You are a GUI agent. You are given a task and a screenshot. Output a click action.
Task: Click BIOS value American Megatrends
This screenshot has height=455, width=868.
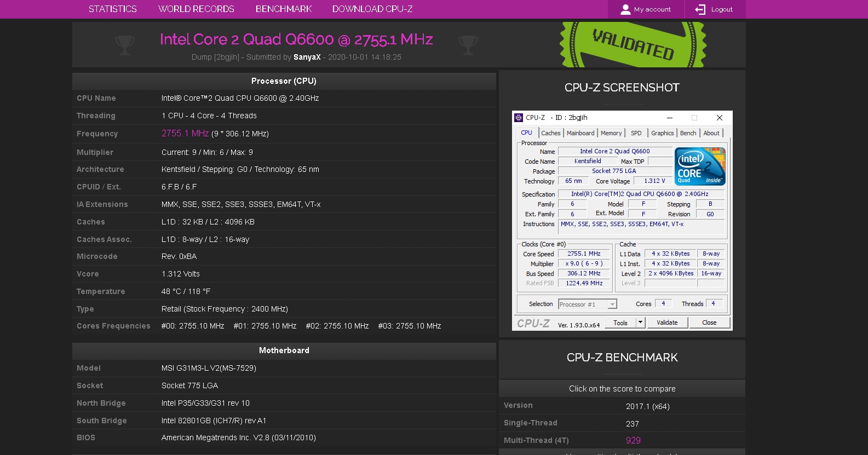(239, 437)
